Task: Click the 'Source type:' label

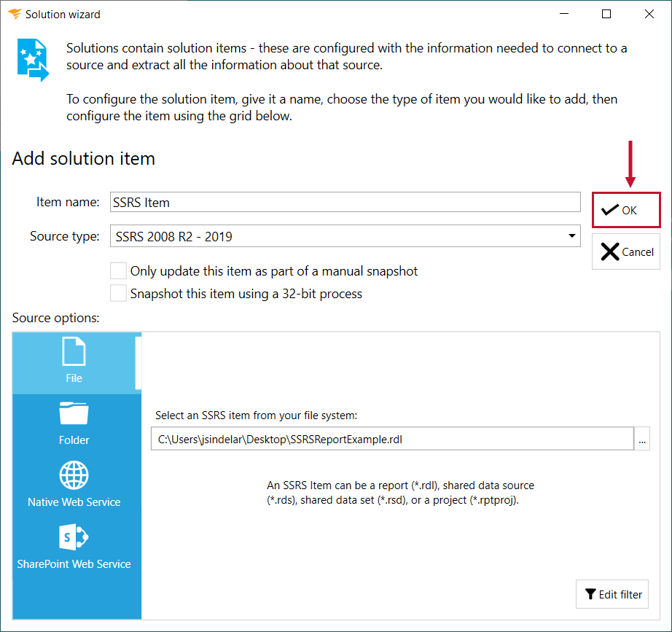Action: [64, 236]
